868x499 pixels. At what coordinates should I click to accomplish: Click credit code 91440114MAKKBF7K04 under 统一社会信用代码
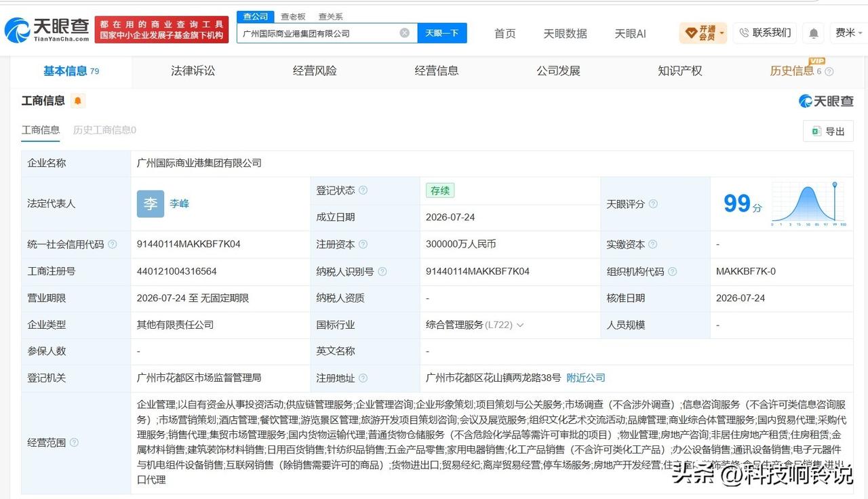pos(189,244)
